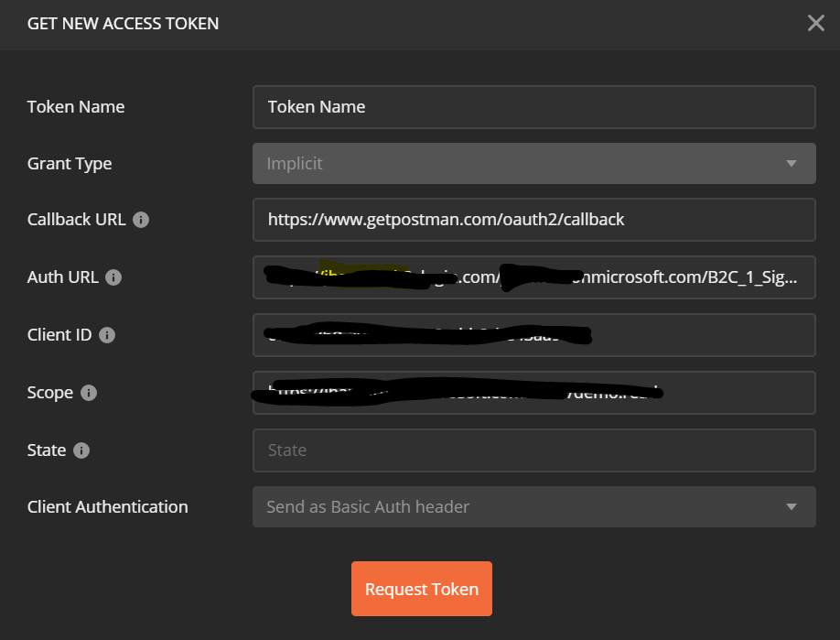Click the Token Name label
Screen dimensions: 840x640
(76, 107)
